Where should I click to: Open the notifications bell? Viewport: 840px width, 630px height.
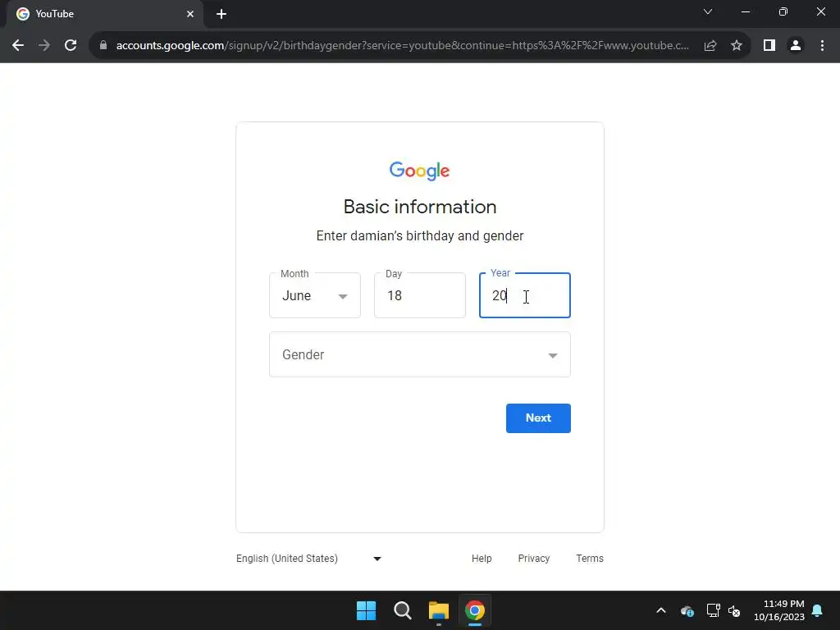pos(818,610)
